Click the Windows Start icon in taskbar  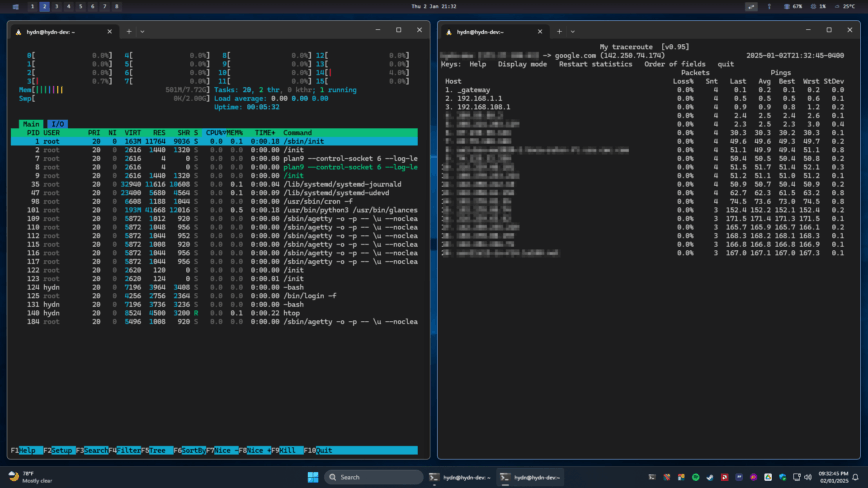coord(311,477)
